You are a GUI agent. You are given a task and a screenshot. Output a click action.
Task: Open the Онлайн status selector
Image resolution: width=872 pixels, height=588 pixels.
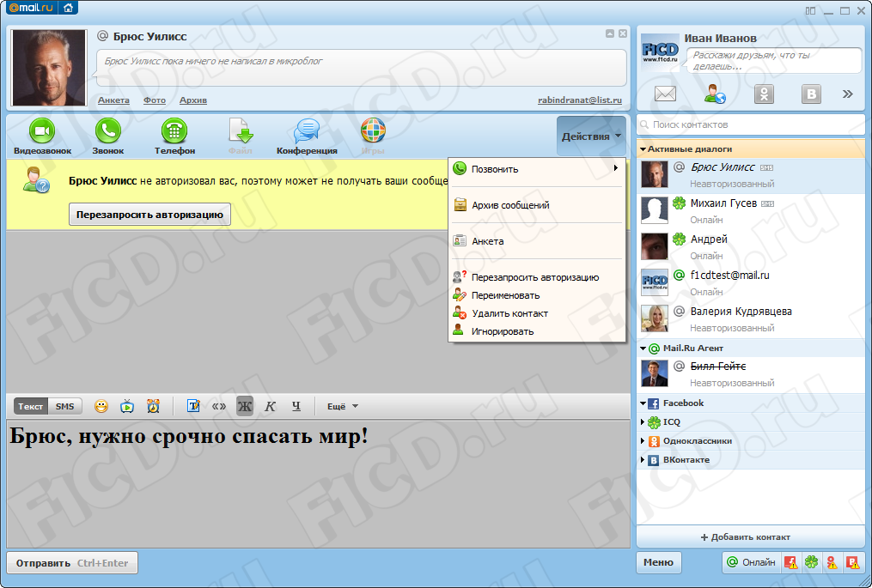point(752,562)
